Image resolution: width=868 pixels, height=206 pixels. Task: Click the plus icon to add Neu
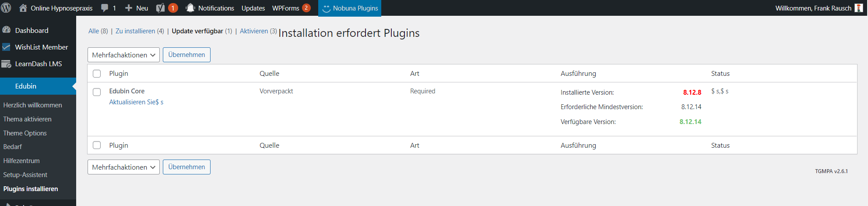[129, 8]
